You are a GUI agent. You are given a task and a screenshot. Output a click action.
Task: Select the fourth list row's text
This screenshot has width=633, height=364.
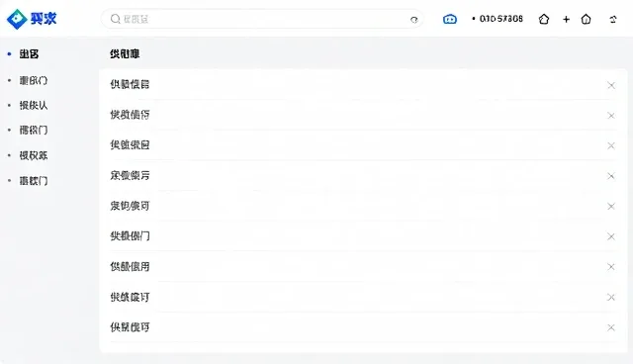click(130, 175)
